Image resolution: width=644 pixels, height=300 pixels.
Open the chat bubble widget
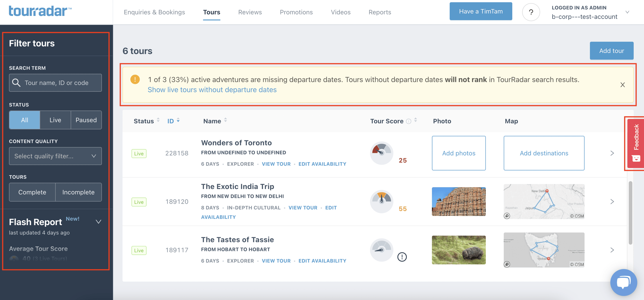[x=623, y=282]
